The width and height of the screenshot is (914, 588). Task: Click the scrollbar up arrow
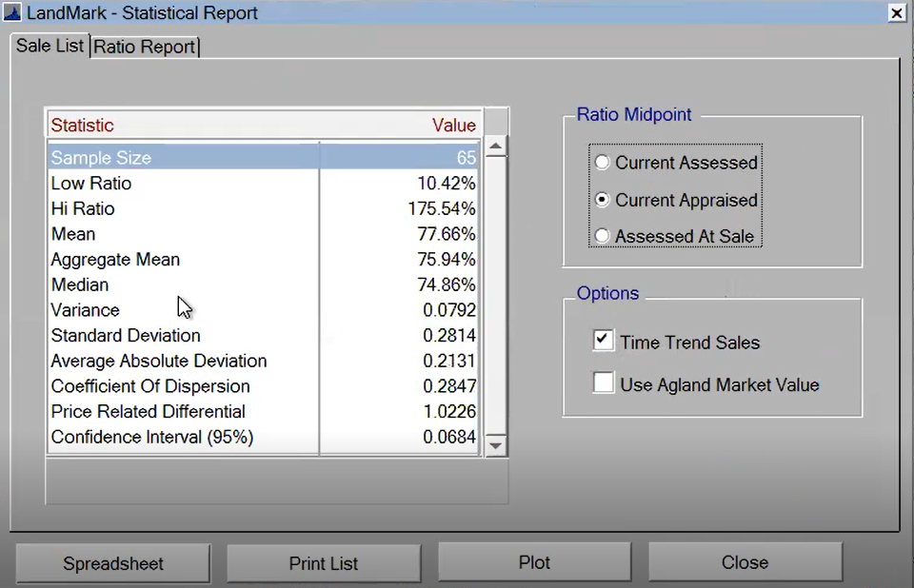(x=497, y=146)
